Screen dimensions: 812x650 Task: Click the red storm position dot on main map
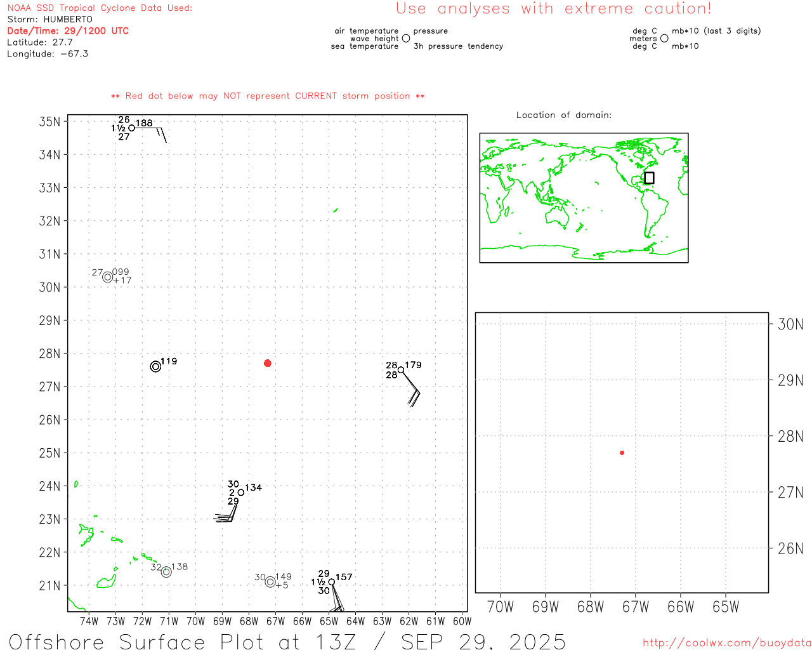tap(268, 363)
